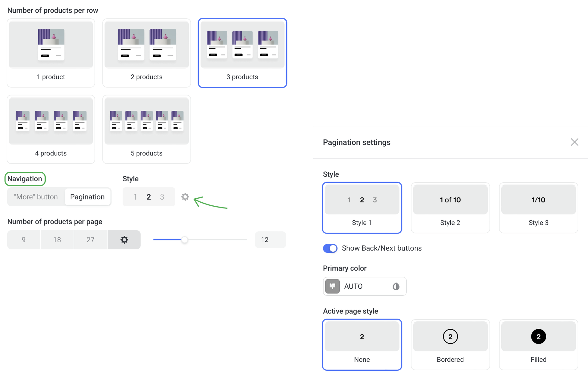588x378 pixels.
Task: Select pagination Style 2 '1 of 10'
Action: click(450, 208)
